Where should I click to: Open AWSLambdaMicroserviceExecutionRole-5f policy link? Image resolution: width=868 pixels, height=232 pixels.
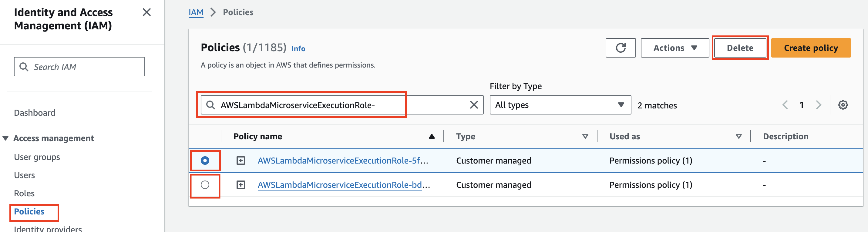(343, 161)
